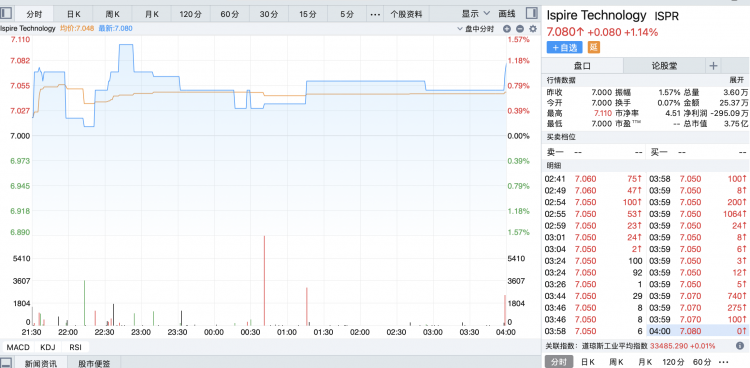Open chart settings gear icon
Viewport: 750px width, 368px height.
point(533,29)
